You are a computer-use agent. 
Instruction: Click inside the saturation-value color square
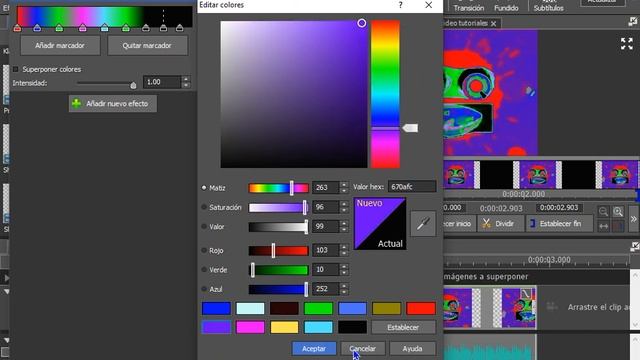click(294, 94)
